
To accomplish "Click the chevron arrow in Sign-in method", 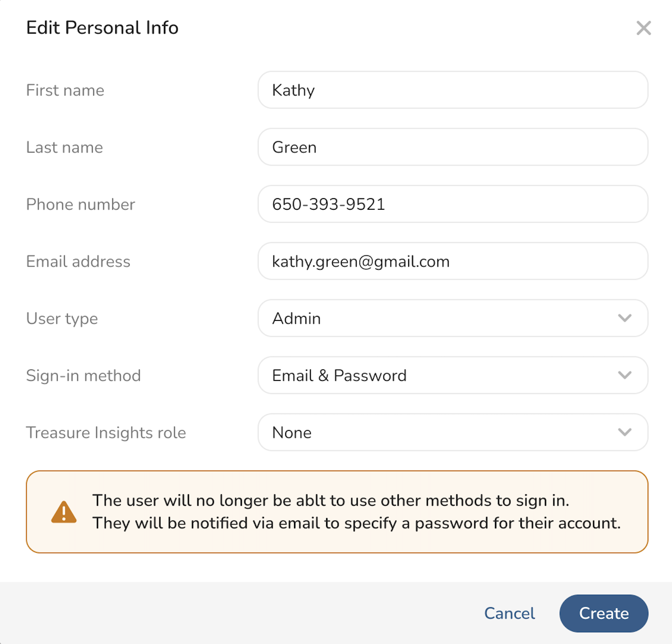I will pyautogui.click(x=624, y=375).
